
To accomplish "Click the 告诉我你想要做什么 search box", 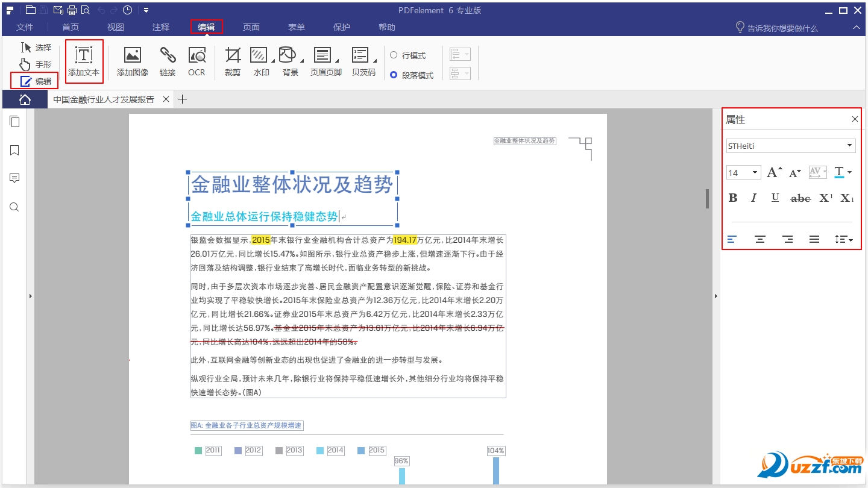I will pos(777,28).
